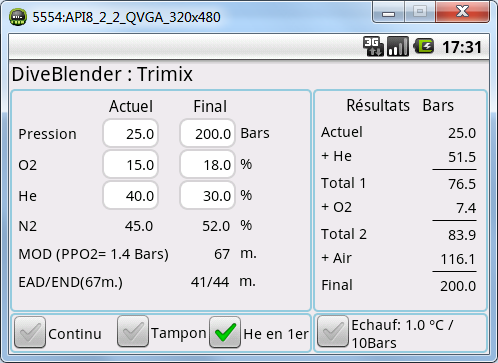The image size is (498, 363).
Task: Click the Total 2 value 83.9
Action: (x=462, y=235)
